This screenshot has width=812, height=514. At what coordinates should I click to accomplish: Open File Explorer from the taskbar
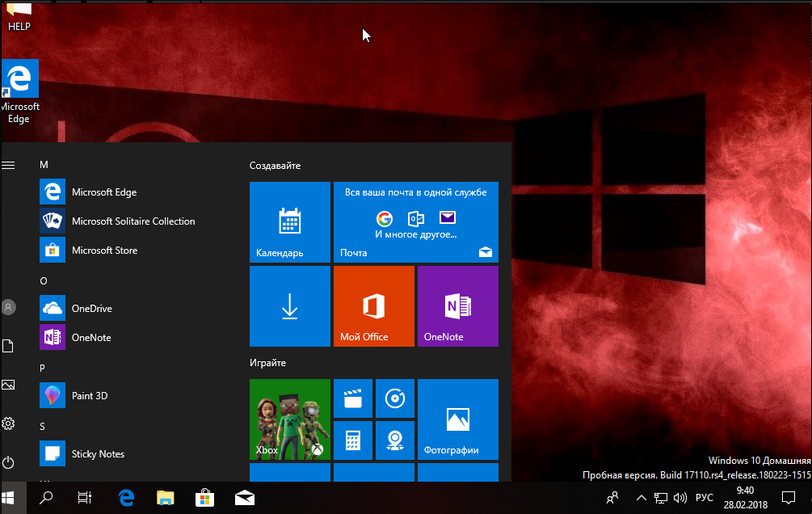pyautogui.click(x=166, y=498)
